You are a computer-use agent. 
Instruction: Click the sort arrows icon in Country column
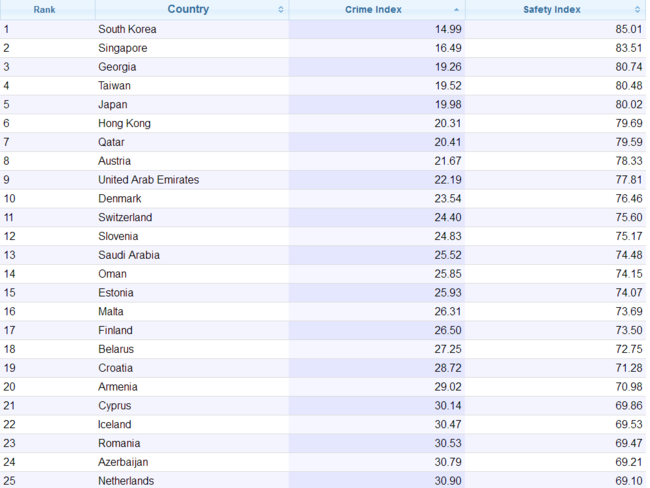coord(281,10)
